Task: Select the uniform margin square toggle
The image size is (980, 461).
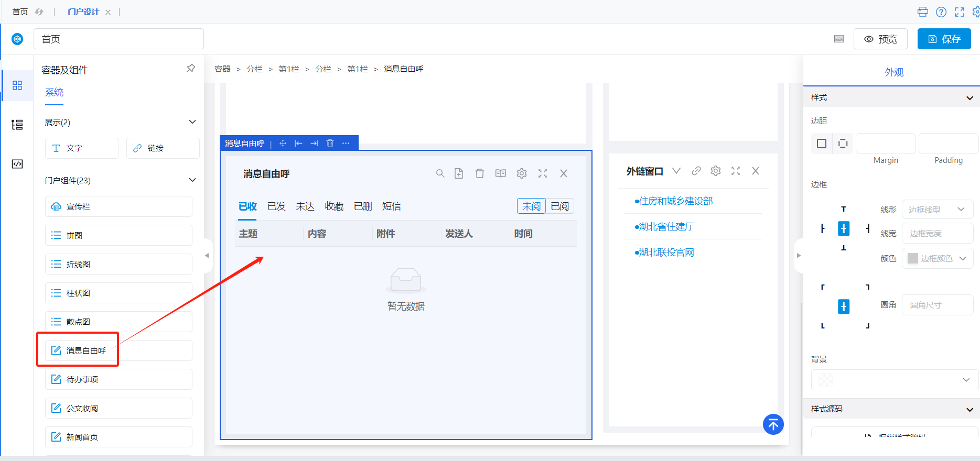Action: [822, 144]
